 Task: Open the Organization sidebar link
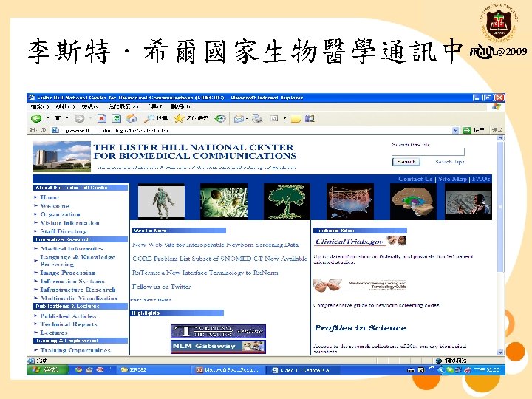click(x=60, y=214)
